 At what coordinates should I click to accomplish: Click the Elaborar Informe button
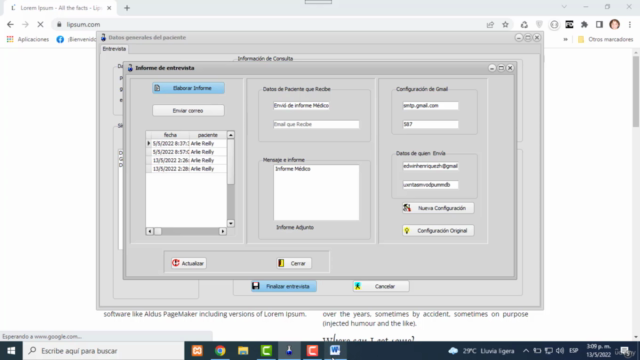point(188,88)
